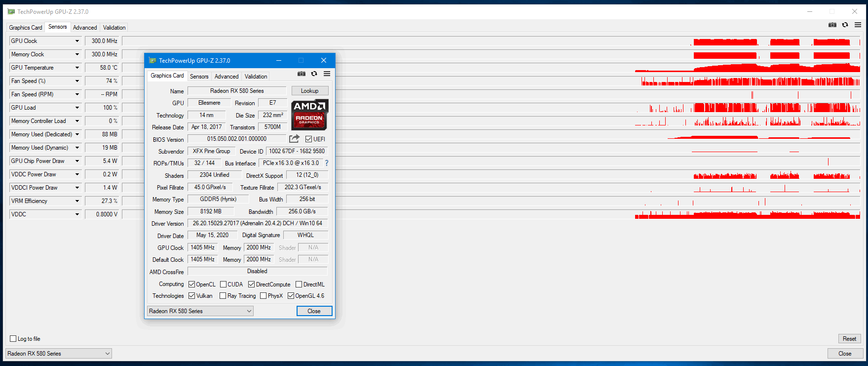Switch to Sensors tab in the front dialog

(x=199, y=77)
